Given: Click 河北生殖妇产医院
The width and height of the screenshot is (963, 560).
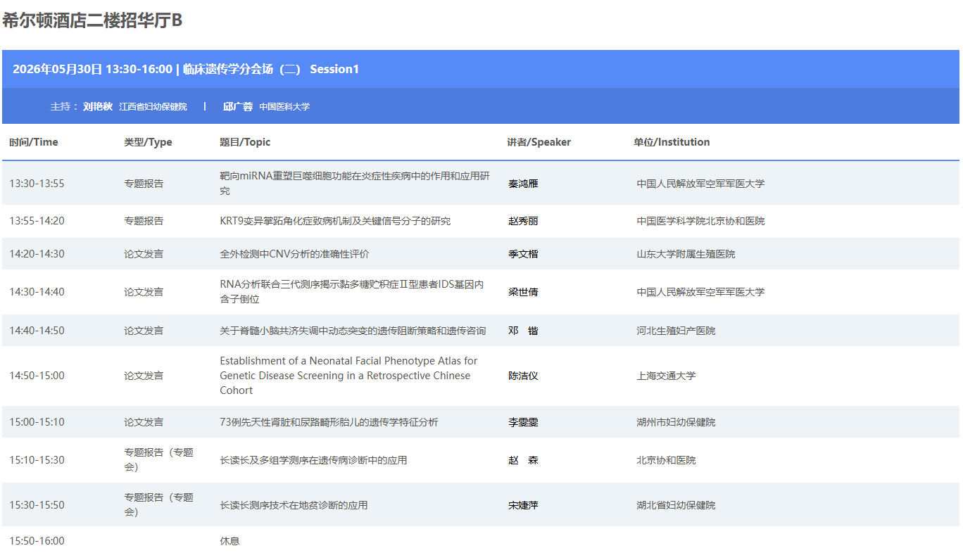Looking at the screenshot, I should 676,331.
